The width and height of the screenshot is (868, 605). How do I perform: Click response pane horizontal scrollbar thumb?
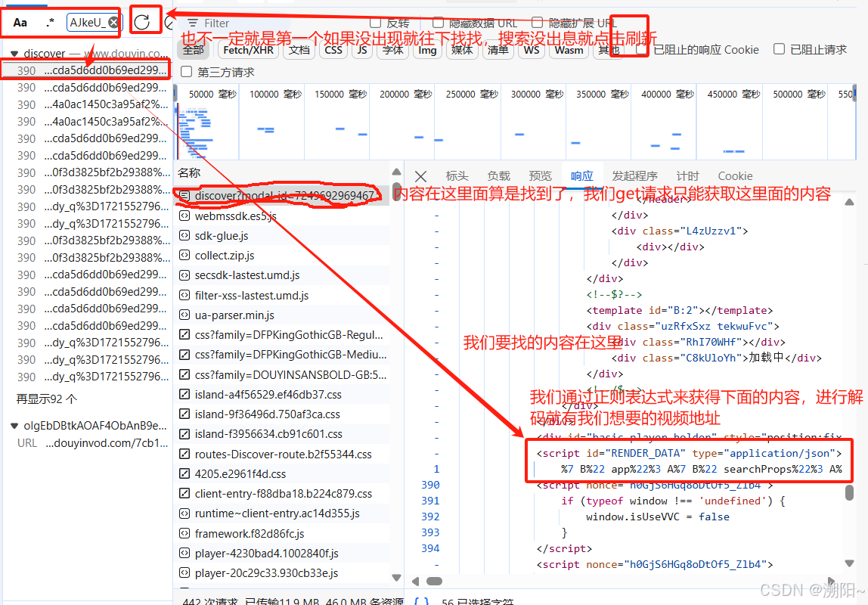435,582
